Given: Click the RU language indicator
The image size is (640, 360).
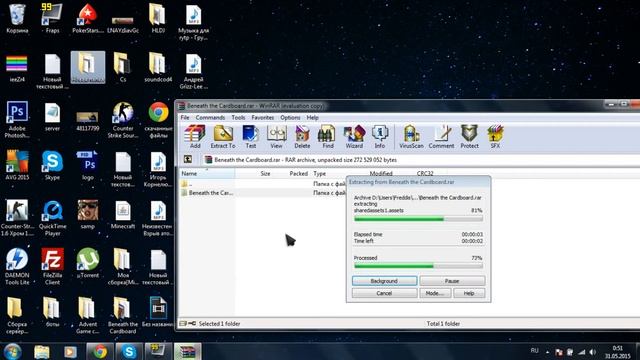Looking at the screenshot, I should click(534, 351).
